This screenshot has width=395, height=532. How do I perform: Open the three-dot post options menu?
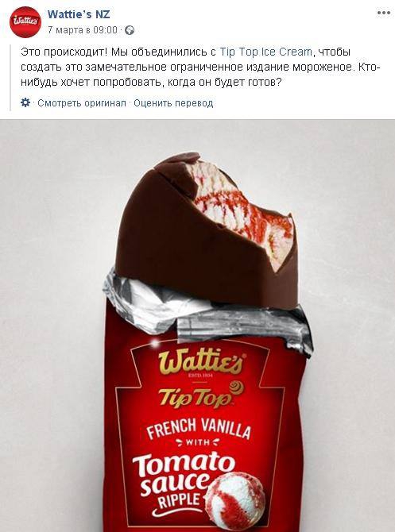384,13
